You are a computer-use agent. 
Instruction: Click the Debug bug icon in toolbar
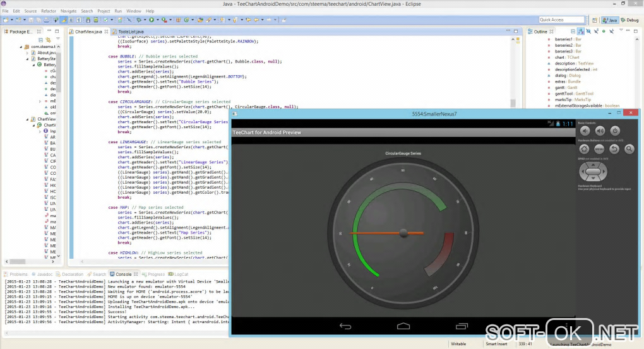(x=140, y=20)
